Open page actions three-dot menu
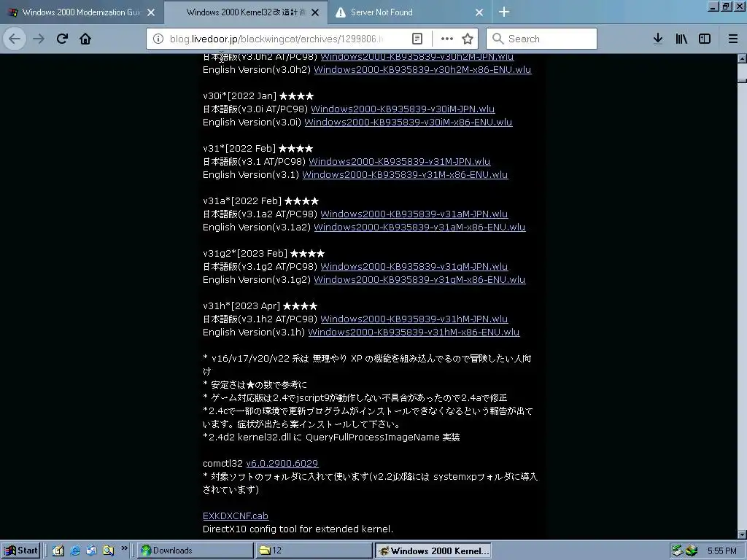The image size is (747, 560). 447,39
